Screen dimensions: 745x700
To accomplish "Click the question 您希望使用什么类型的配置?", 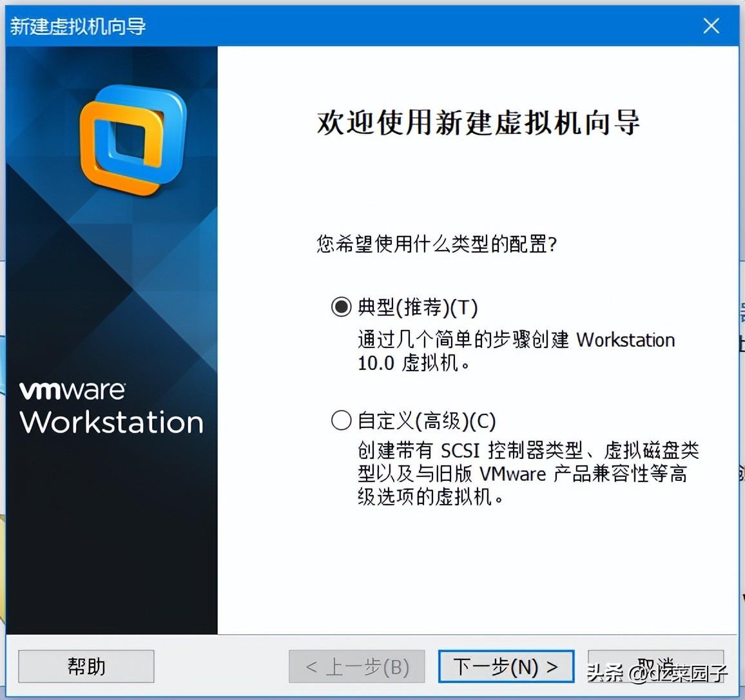I will 437,244.
